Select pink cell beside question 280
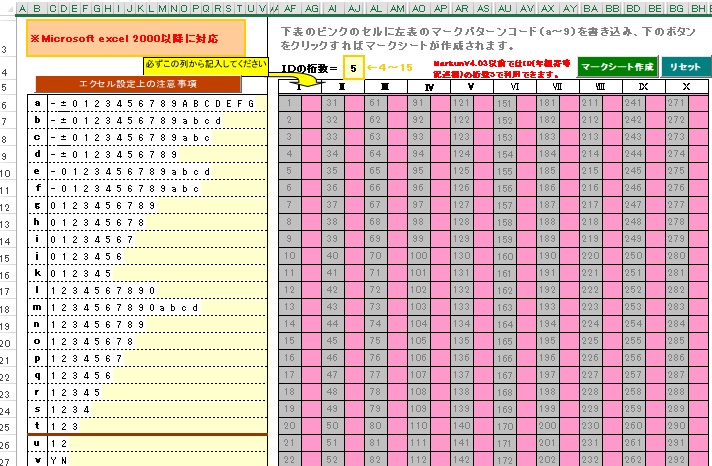 coord(698,256)
